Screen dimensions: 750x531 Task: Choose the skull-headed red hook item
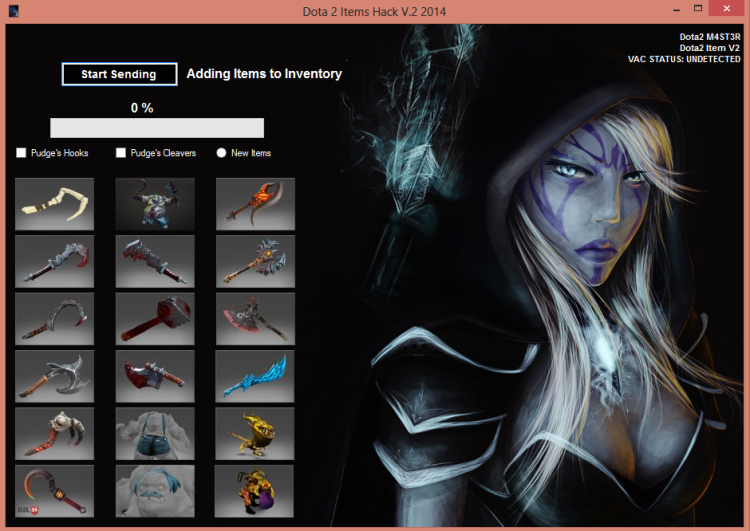click(x=55, y=433)
